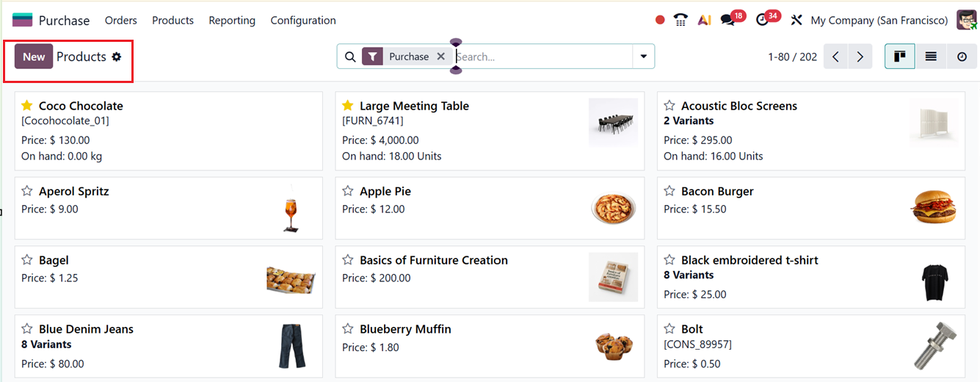The image size is (980, 382).
Task: Switch to list view
Action: click(931, 57)
